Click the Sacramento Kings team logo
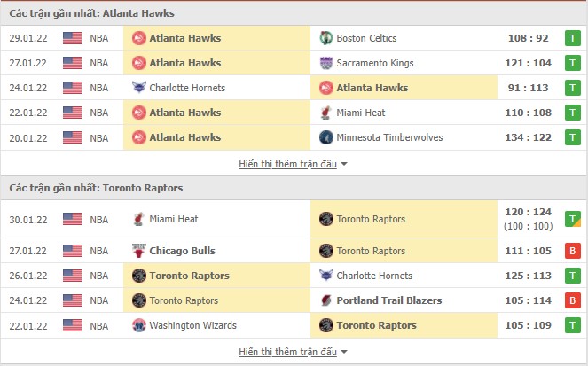The image size is (588, 366). 325,63
